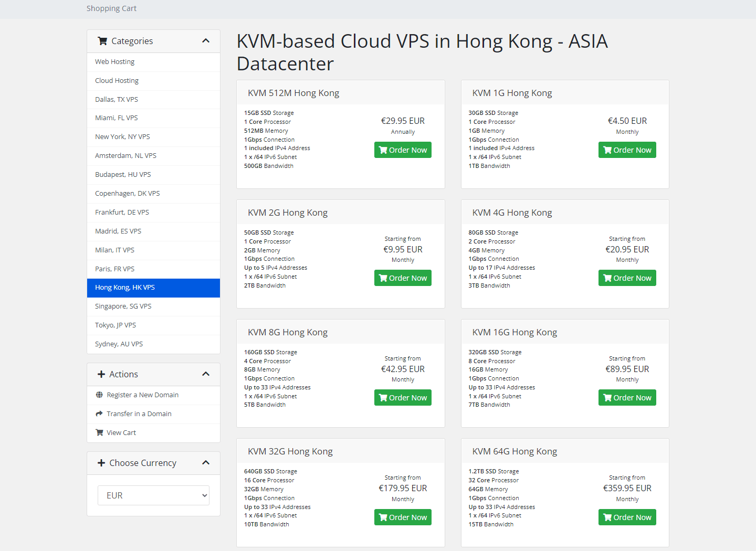Click the €42.95 EUR price
The width and height of the screenshot is (756, 551).
point(403,369)
